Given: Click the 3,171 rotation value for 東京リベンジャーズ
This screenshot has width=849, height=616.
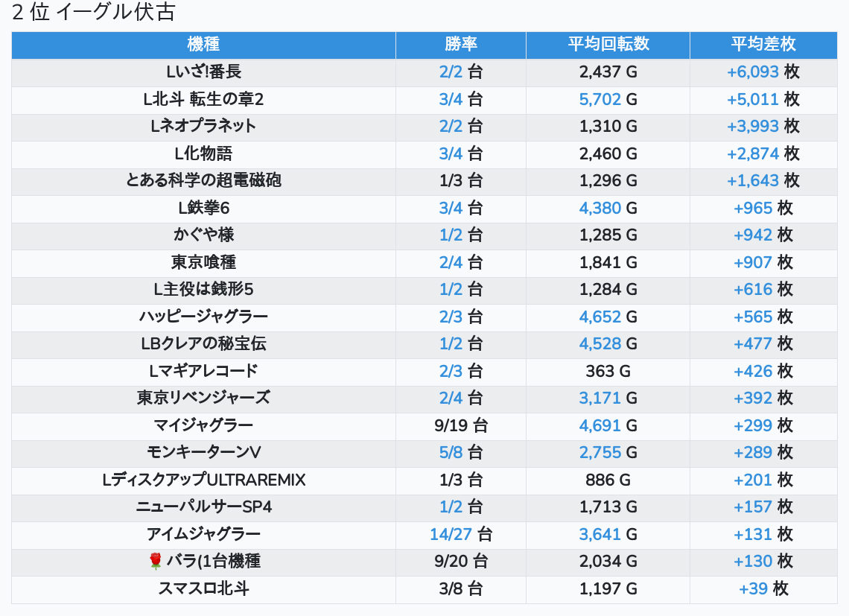Looking at the screenshot, I should click(600, 399).
